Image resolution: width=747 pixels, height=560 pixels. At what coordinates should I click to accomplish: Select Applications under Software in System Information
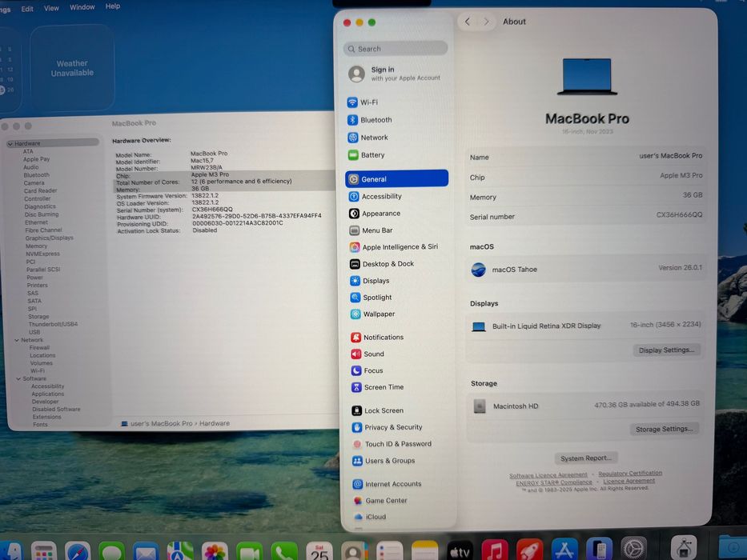pyautogui.click(x=48, y=394)
